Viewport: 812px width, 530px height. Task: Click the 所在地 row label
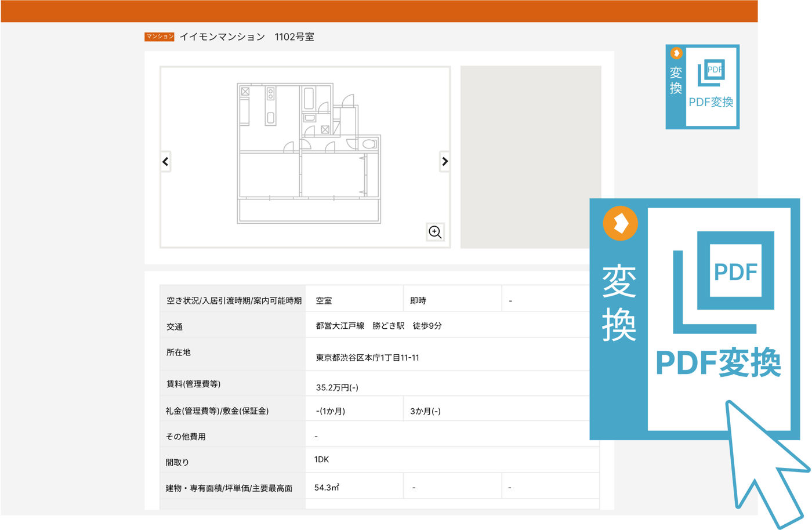point(179,352)
